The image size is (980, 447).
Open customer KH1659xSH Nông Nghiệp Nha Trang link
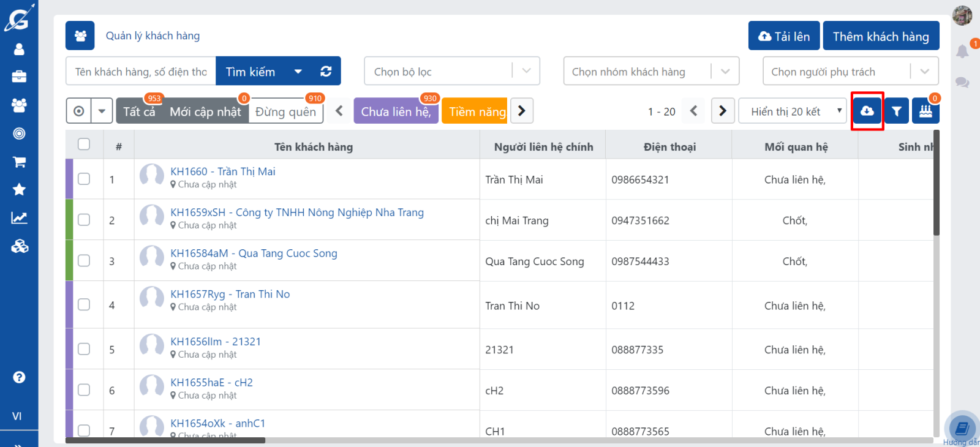coord(296,212)
